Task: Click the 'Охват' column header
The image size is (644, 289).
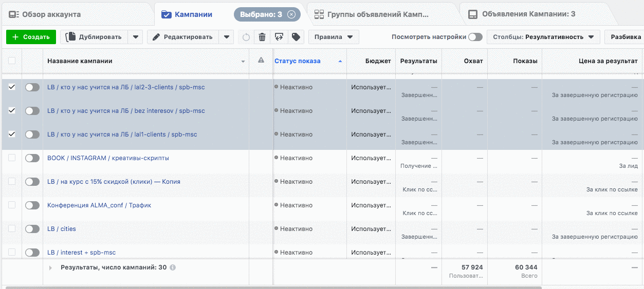Action: point(473,61)
